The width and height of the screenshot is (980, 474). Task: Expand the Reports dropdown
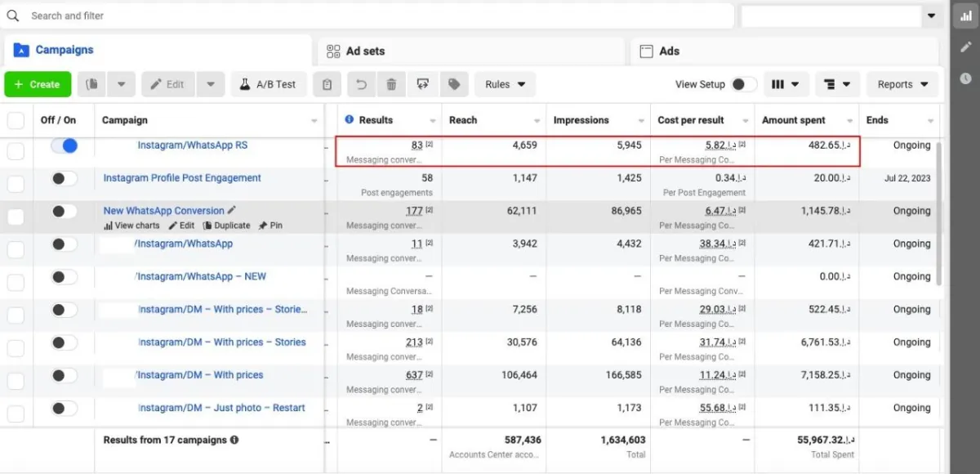902,84
